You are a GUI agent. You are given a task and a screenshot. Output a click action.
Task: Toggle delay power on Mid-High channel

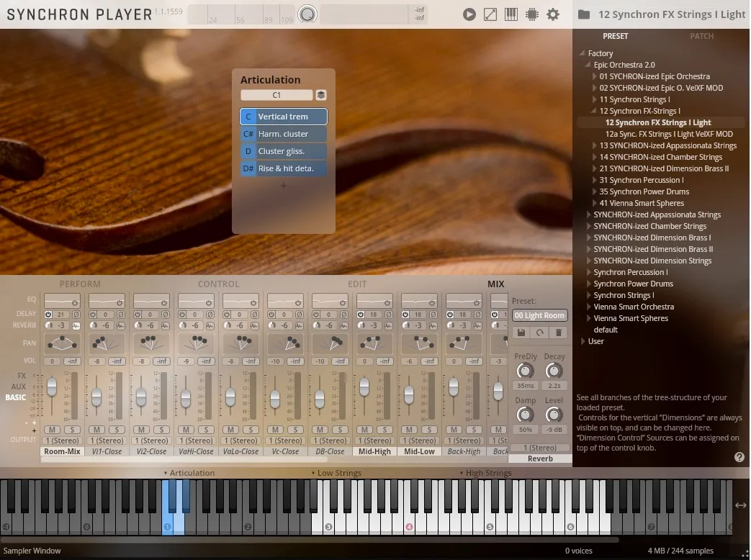coord(361,315)
